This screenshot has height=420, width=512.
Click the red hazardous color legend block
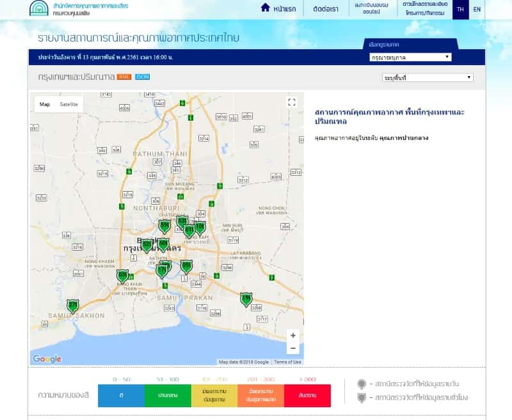307,396
